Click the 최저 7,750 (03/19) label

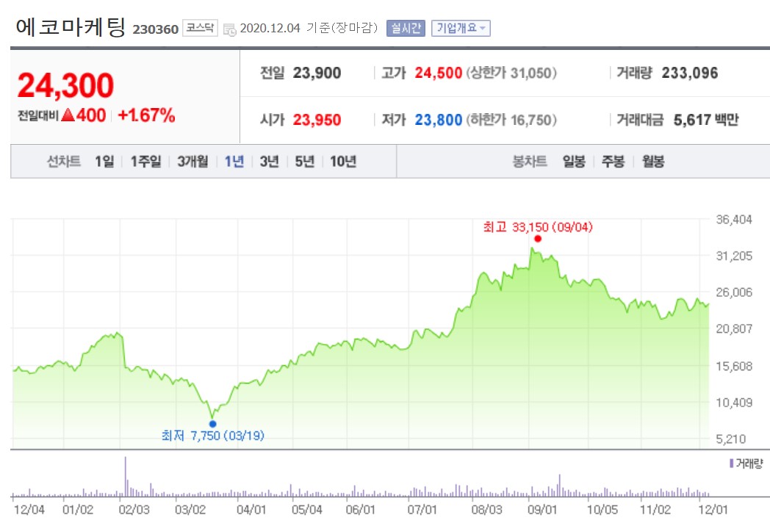pos(212,436)
